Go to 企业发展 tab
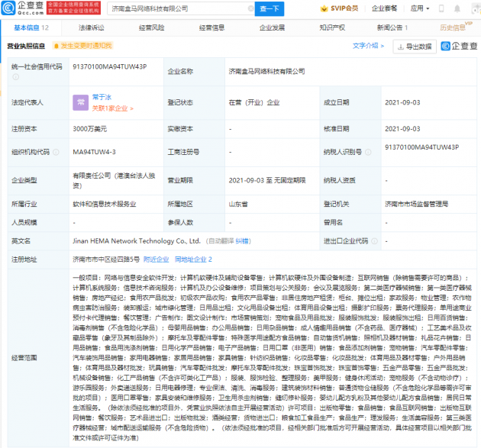 click(272, 28)
